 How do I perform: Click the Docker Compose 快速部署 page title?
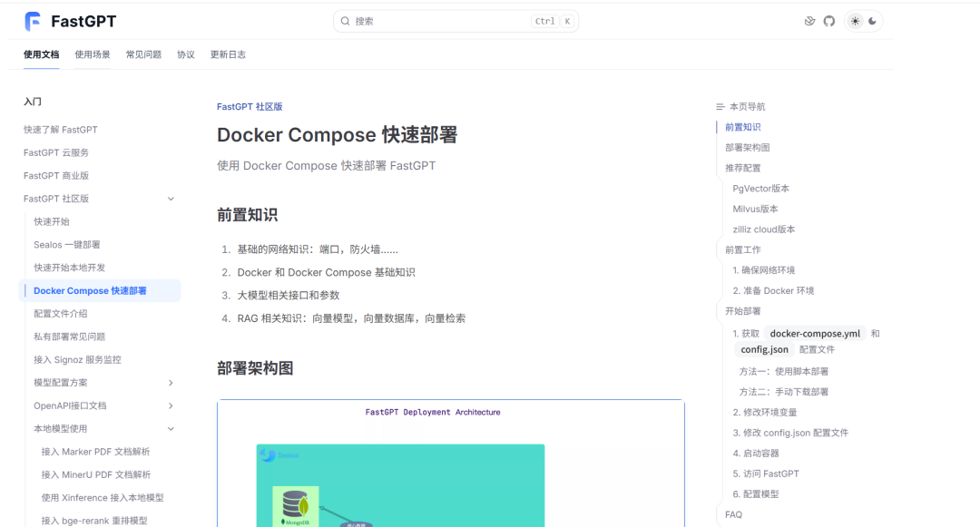337,135
